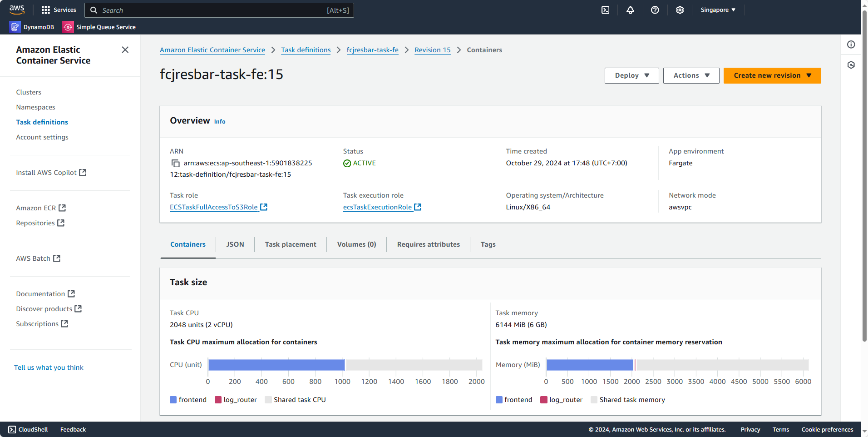Image resolution: width=868 pixels, height=437 pixels.
Task: Open the settings gear in top bar
Action: click(x=680, y=10)
